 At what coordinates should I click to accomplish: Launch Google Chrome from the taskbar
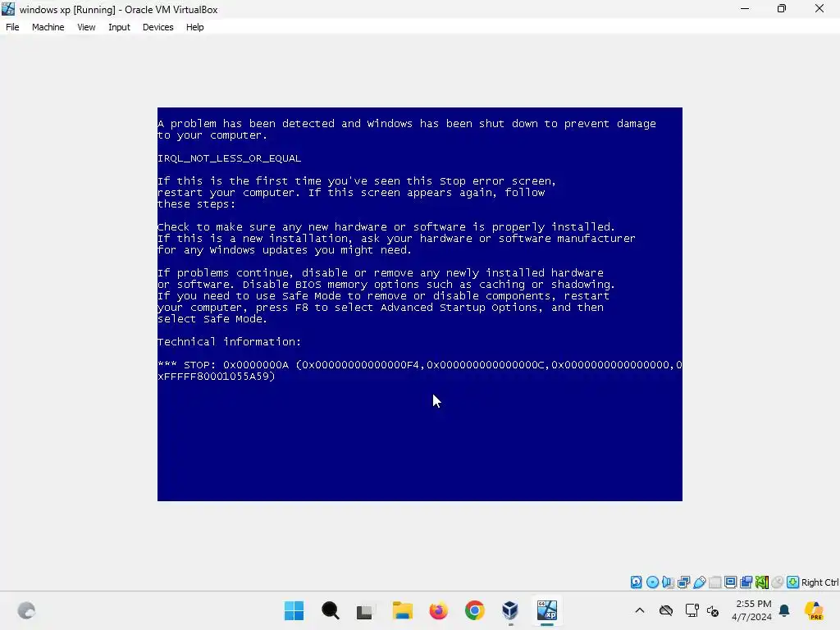point(475,610)
